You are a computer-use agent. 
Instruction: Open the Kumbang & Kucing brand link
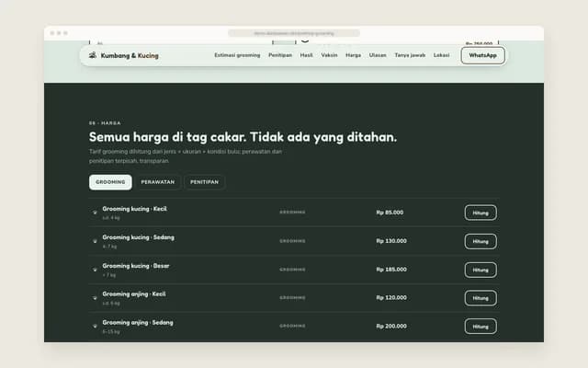124,55
